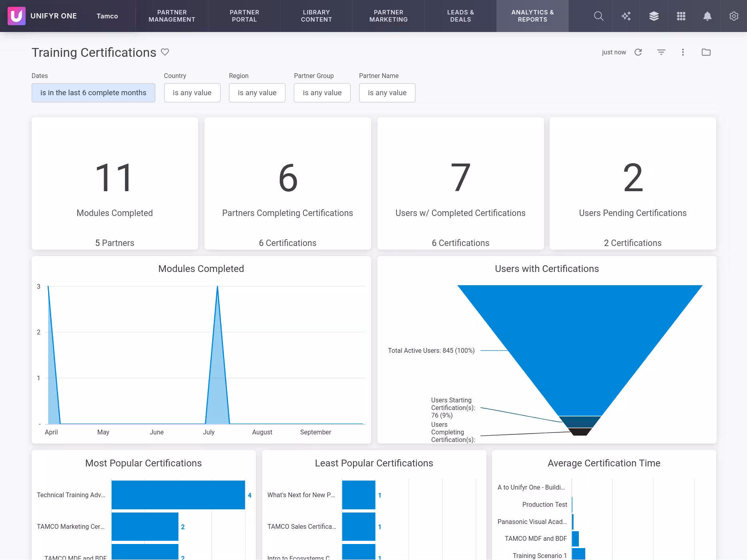Open the folder icon near refresh
The image size is (747, 560).
pyautogui.click(x=706, y=52)
